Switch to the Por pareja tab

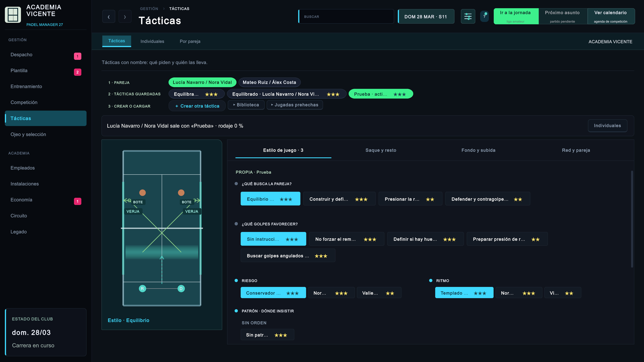click(190, 41)
